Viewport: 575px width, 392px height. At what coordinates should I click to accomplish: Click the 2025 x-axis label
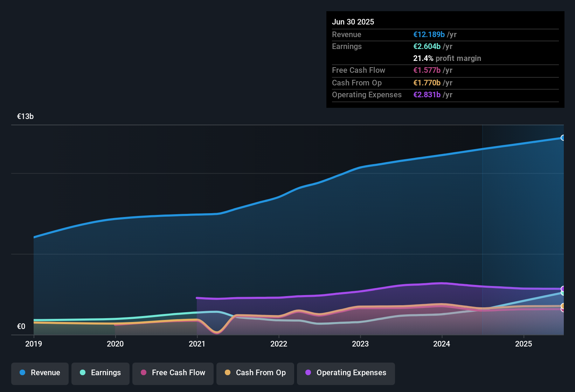click(524, 344)
